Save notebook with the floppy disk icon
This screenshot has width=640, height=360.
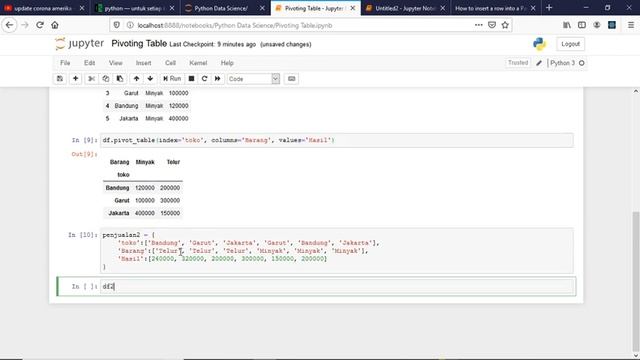coord(60,79)
